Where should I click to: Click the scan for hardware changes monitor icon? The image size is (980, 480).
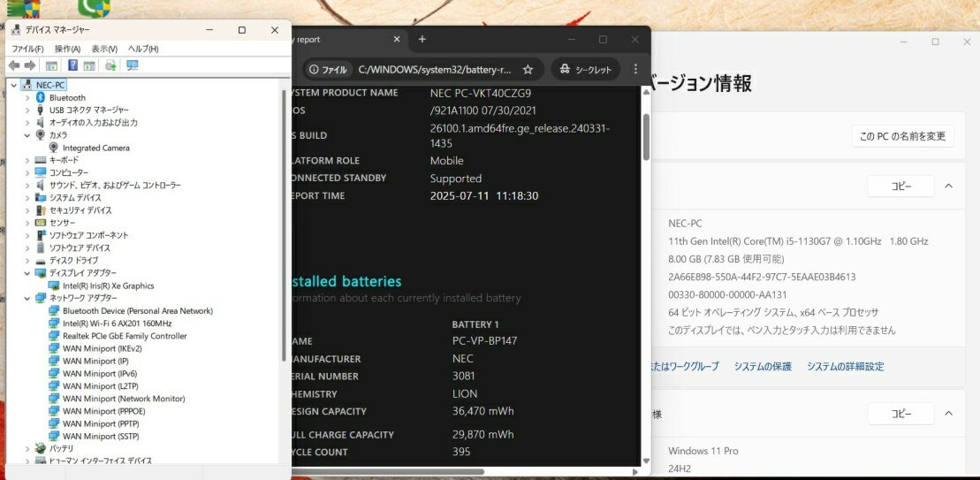(x=133, y=65)
